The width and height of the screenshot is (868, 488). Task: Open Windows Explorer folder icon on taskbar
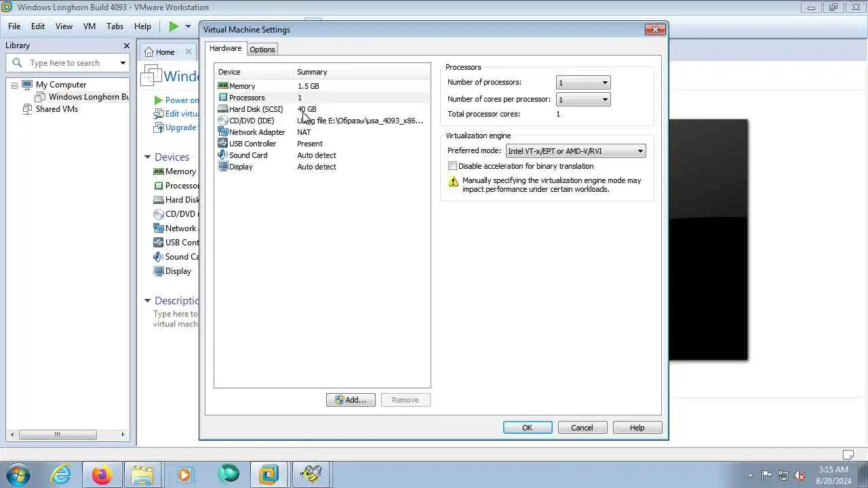pos(143,474)
